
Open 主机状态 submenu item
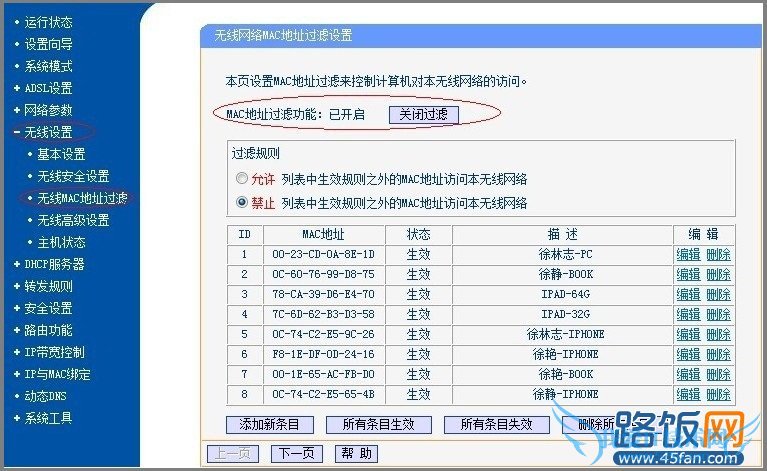click(x=61, y=242)
